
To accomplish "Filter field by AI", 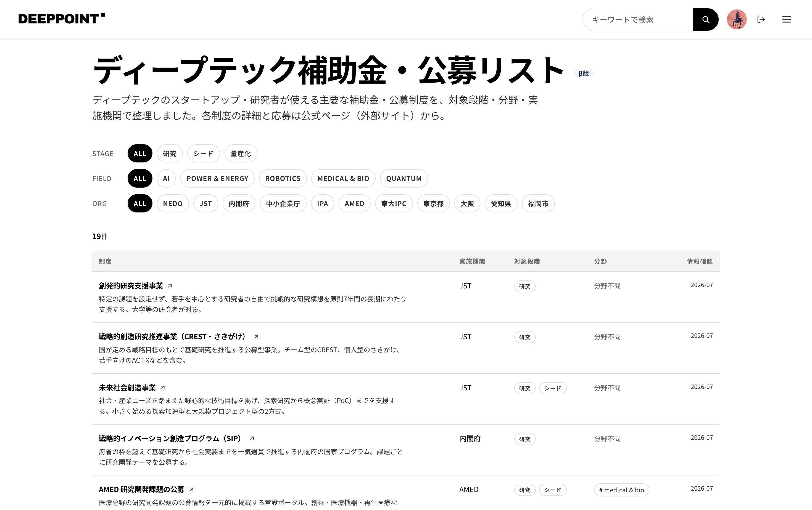I will (x=166, y=178).
